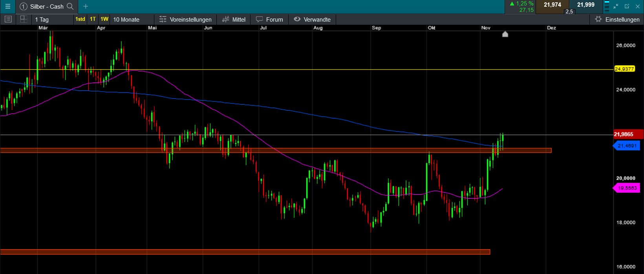This screenshot has width=644, height=274.
Task: Open the Verwandte menu item
Action: pyautogui.click(x=312, y=19)
